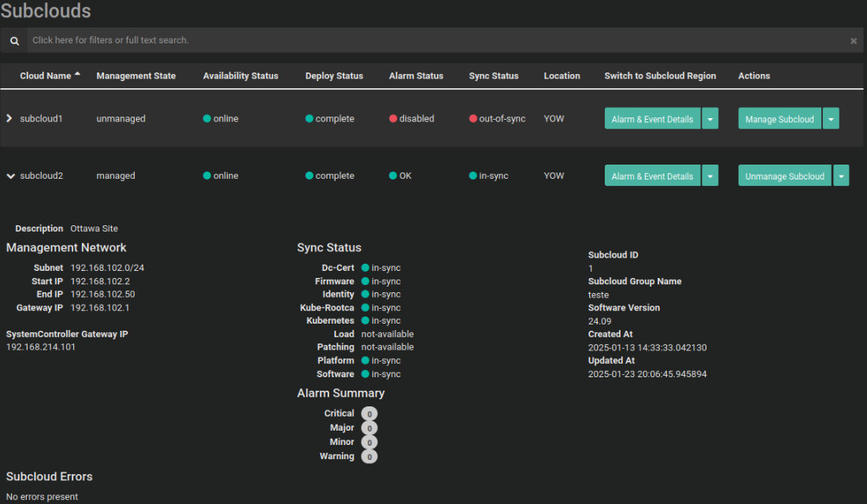Click the Cloud Name sort arrow icon
Viewport: 867px width, 504px height.
[77, 76]
